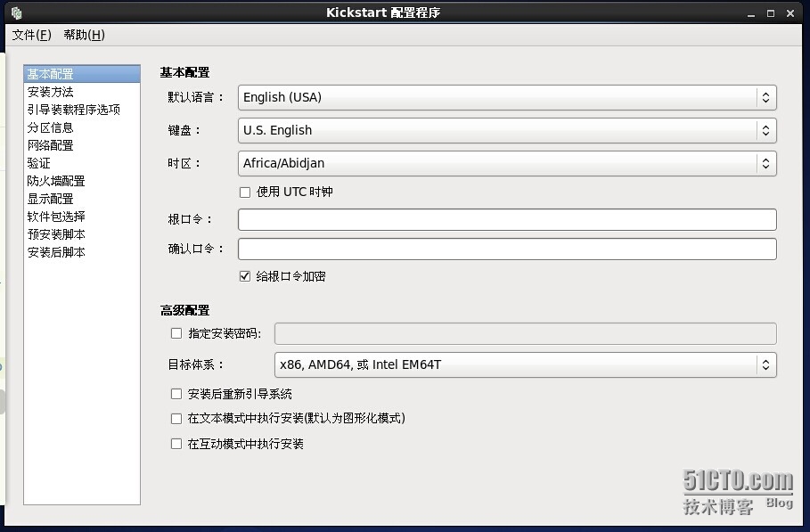Tick the 指定安装密码 checkbox

pyautogui.click(x=176, y=333)
